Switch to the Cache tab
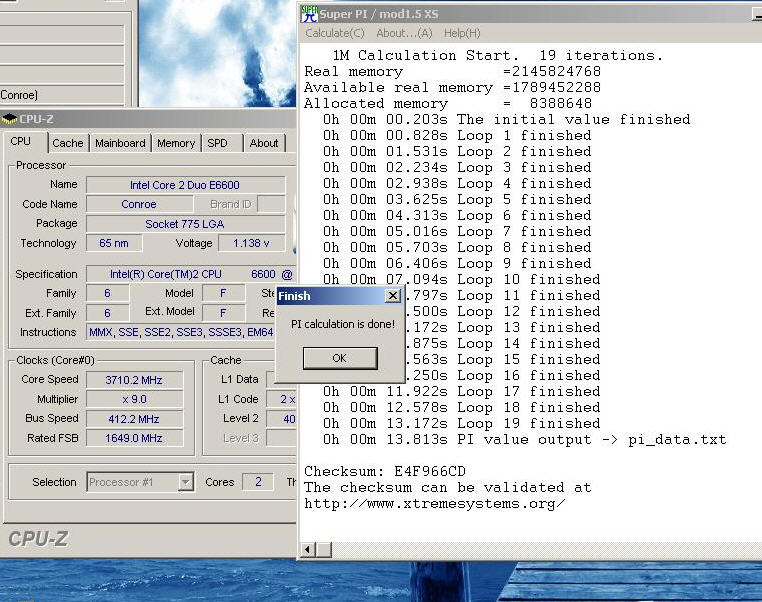The width and height of the screenshot is (762, 602). (x=68, y=143)
